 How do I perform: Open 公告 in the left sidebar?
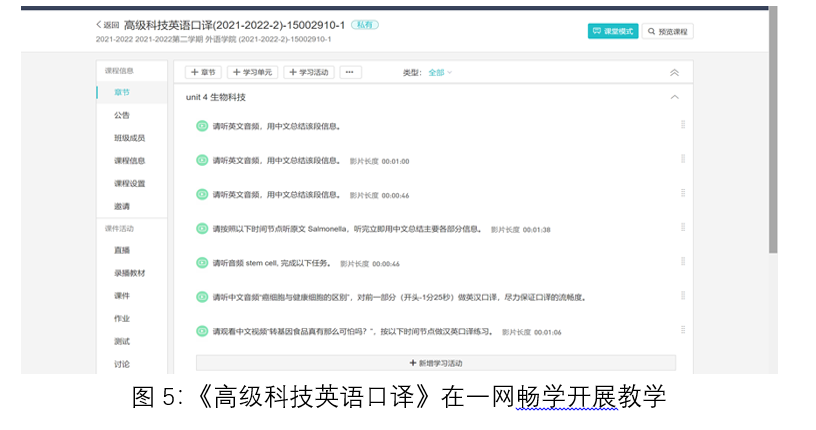pos(122,115)
